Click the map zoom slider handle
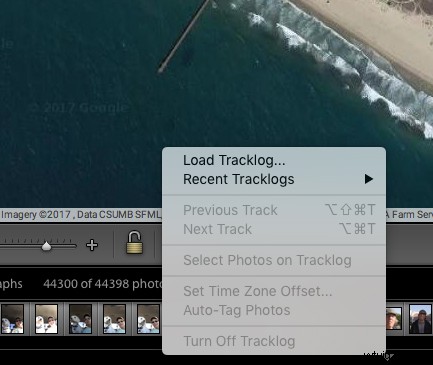The height and width of the screenshot is (365, 433). coord(46,246)
